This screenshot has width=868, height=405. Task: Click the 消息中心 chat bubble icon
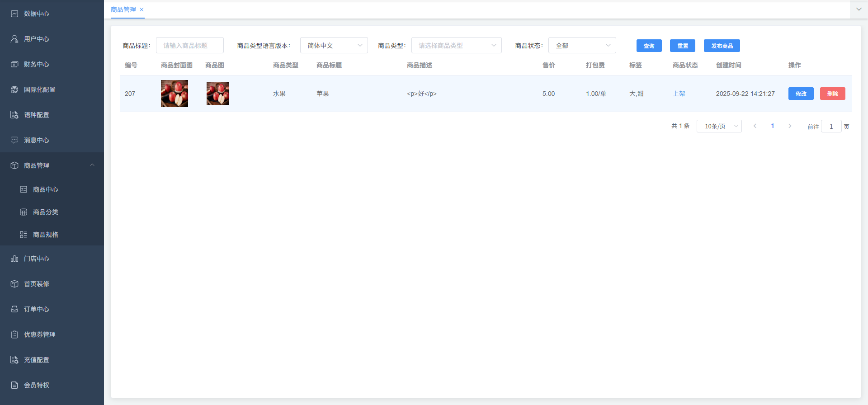[x=14, y=140]
